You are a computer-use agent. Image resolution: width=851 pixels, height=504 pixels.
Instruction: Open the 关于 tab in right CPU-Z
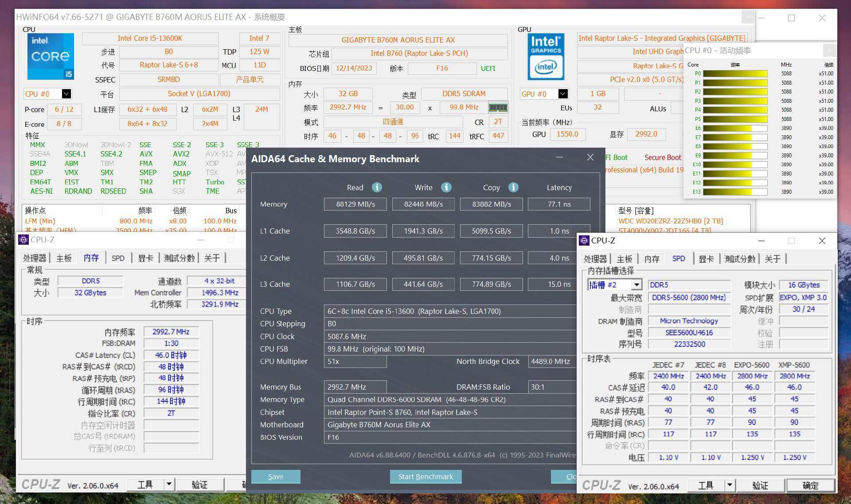tap(773, 259)
